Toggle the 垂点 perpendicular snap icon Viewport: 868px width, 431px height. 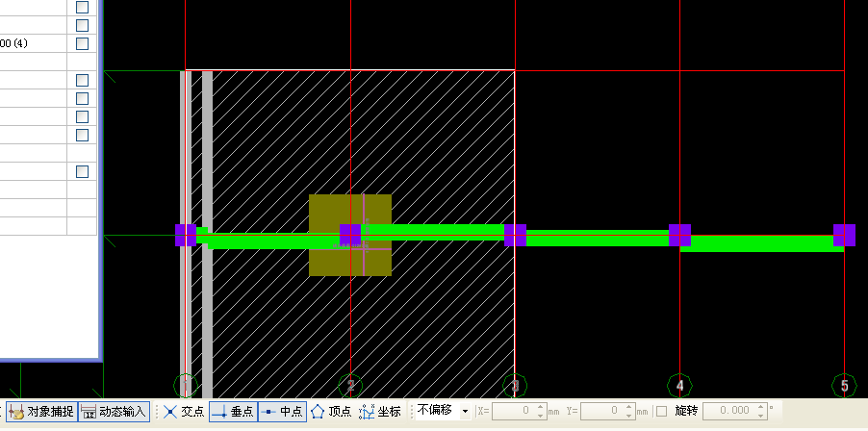click(233, 412)
